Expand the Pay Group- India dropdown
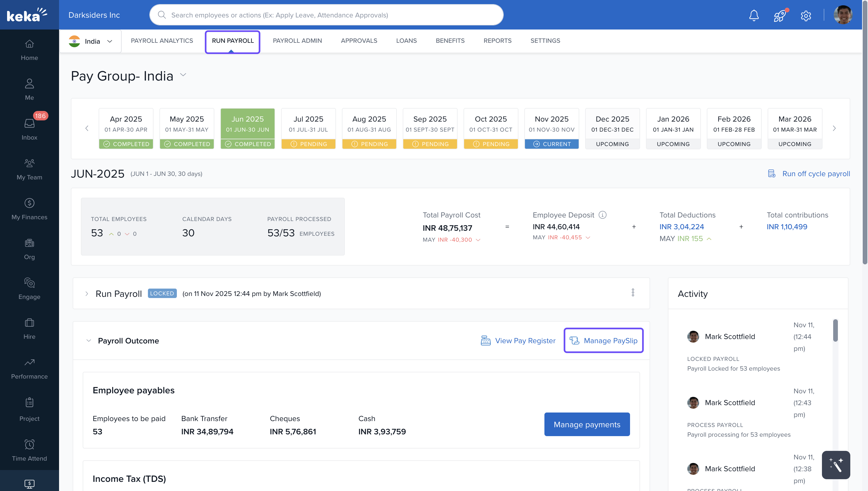 coord(183,75)
